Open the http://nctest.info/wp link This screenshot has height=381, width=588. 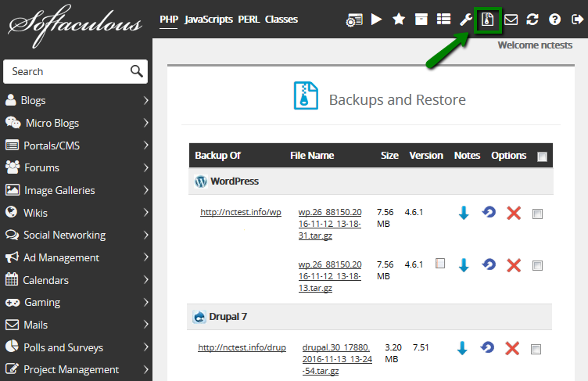tap(241, 212)
